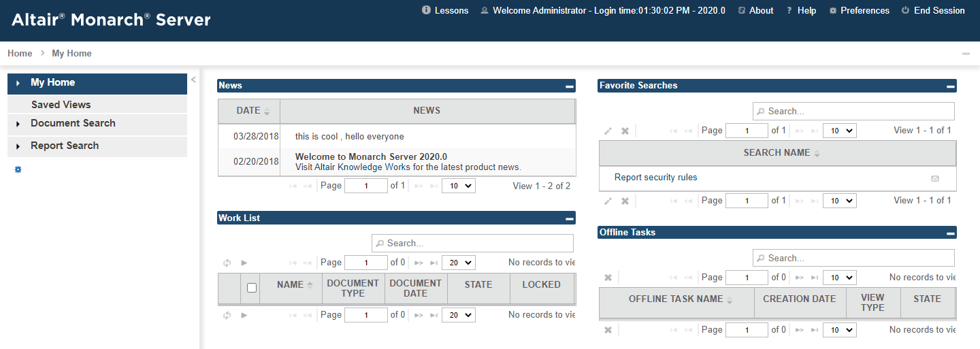Screen dimensions: 980x349
Task: Click the My Home breadcrumb
Action: point(71,53)
